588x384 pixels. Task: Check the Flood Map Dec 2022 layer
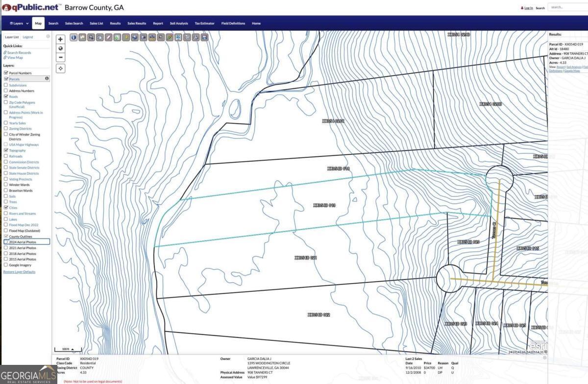(x=6, y=225)
